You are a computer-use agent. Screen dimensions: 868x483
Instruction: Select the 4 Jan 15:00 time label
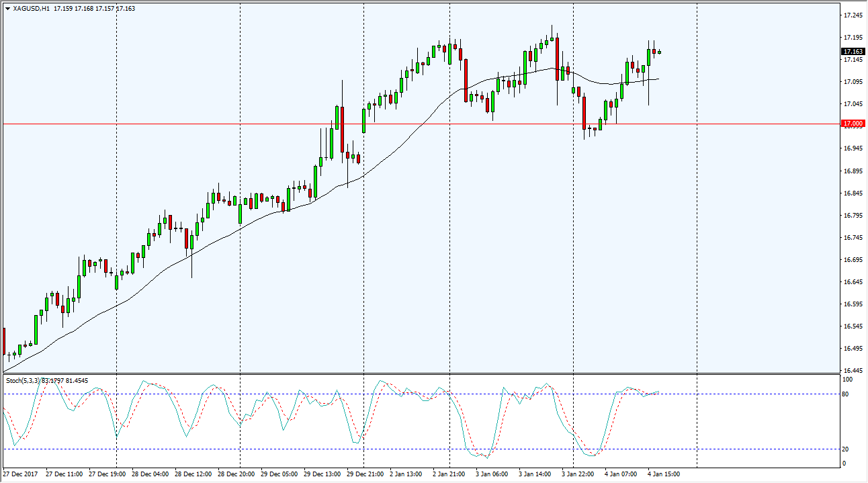click(664, 474)
